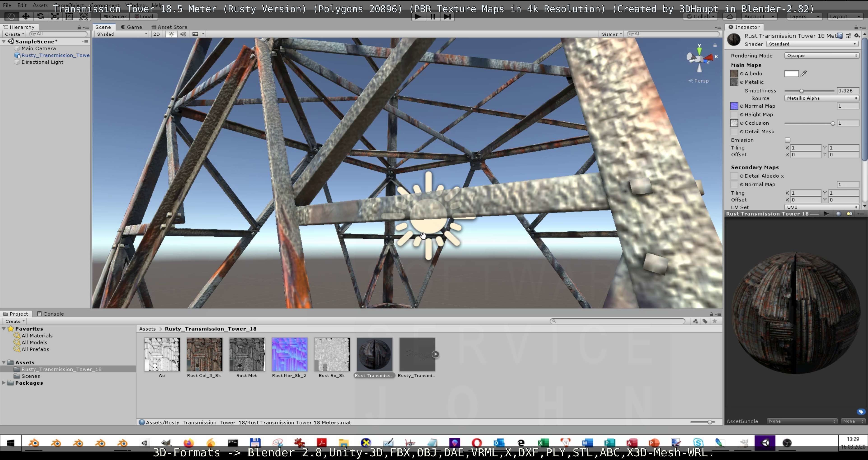Viewport: 868px width, 460px height.
Task: Open the Gizmos dropdown
Action: click(x=611, y=34)
